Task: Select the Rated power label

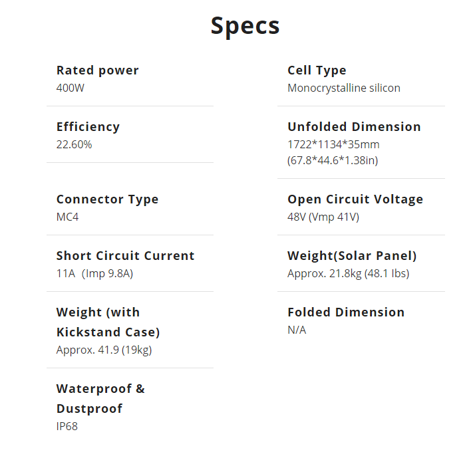Action: click(97, 70)
